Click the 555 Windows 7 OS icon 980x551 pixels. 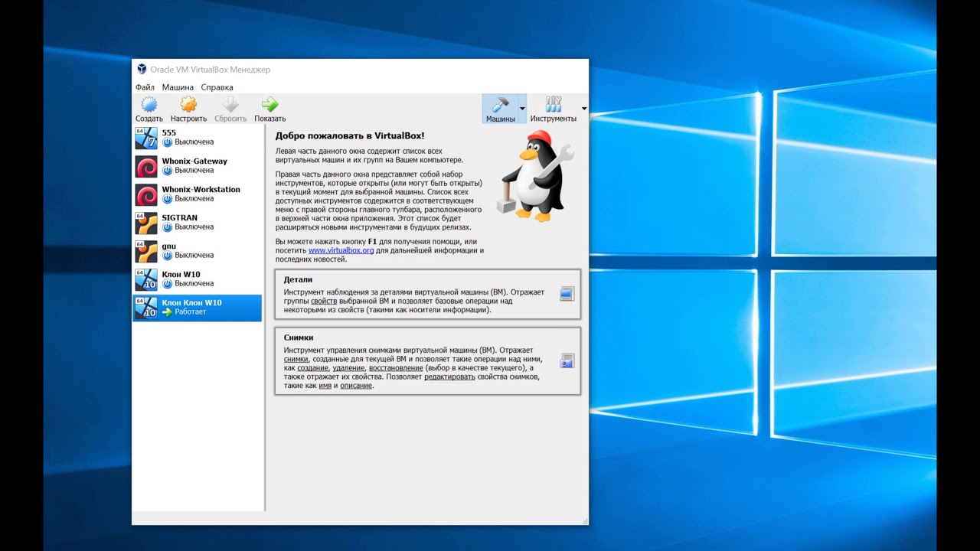(146, 138)
